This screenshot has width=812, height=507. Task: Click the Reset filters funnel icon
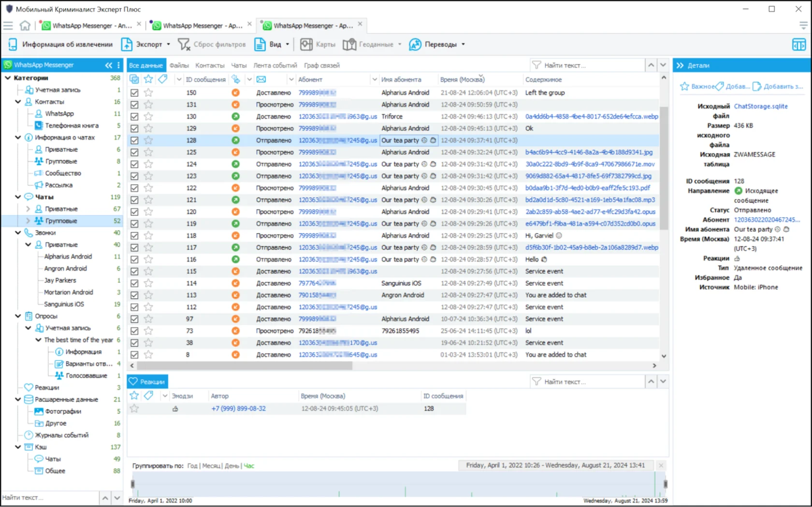pos(184,45)
